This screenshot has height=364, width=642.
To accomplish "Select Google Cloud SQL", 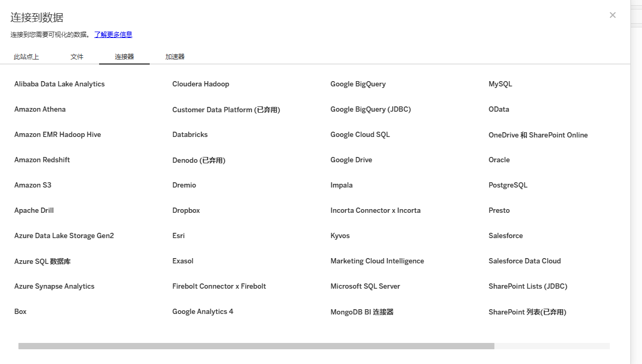I will pos(360,134).
